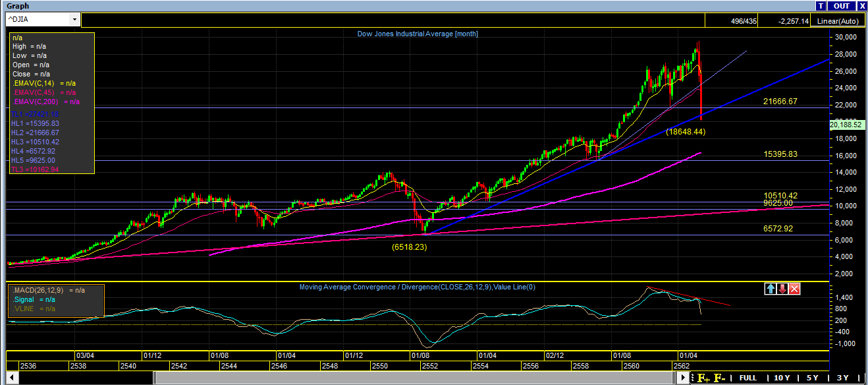Move MACD indicator panel down arrow
This screenshot has height=385, width=868.
[x=782, y=289]
